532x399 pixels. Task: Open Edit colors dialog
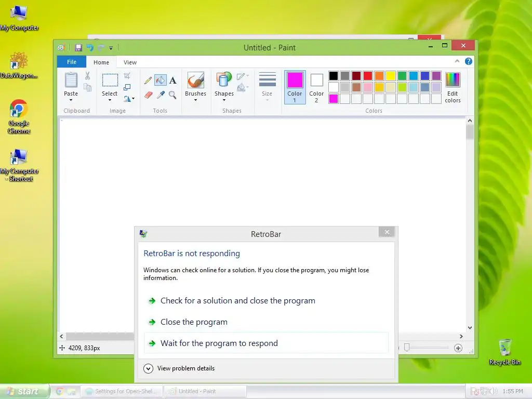(453, 87)
